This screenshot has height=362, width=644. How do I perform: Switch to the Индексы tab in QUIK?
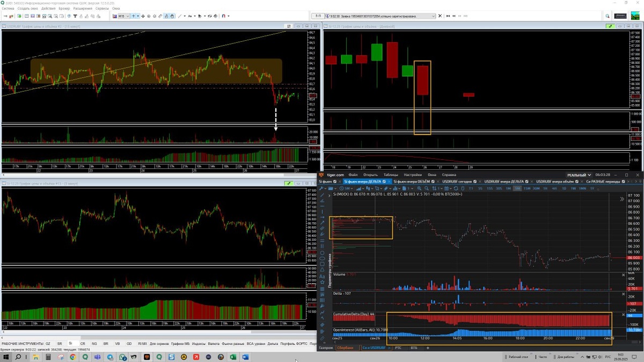pyautogui.click(x=199, y=343)
